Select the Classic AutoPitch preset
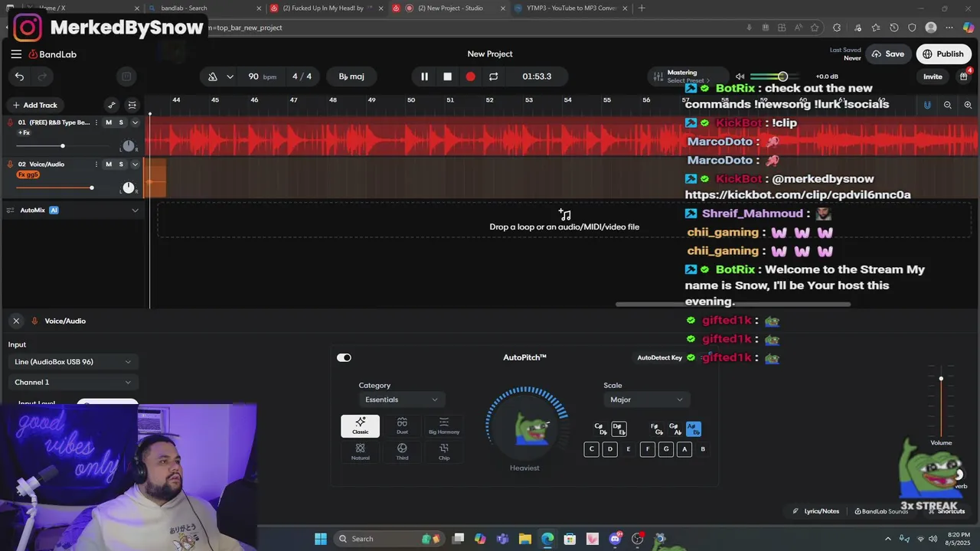This screenshot has width=980, height=551. (x=360, y=426)
